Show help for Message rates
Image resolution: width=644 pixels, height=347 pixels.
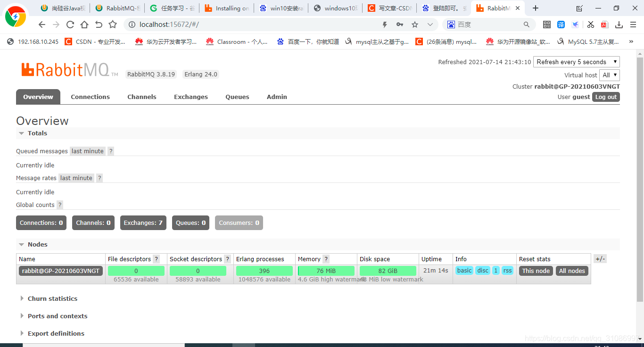[99, 178]
